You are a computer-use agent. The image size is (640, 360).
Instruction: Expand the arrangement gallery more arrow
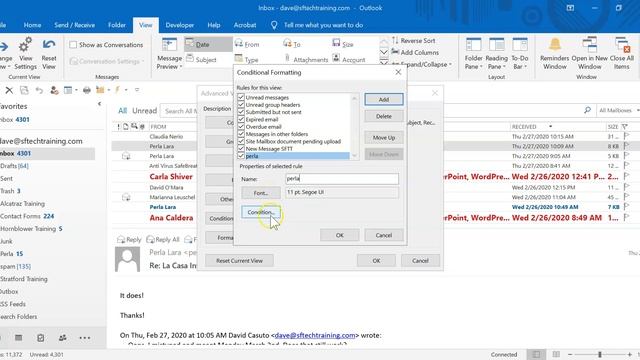(384, 62)
